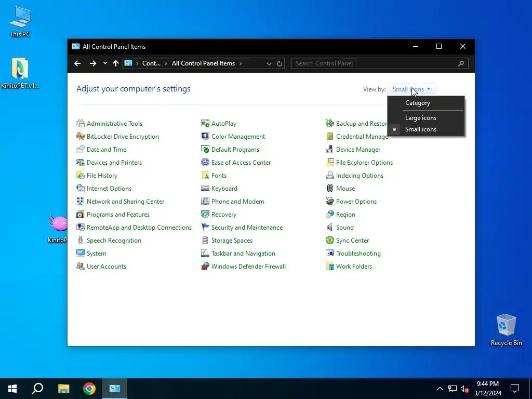Viewport: 532px width, 399px height.
Task: Expand the chevron after All Control Panel Items
Action: coord(241,63)
